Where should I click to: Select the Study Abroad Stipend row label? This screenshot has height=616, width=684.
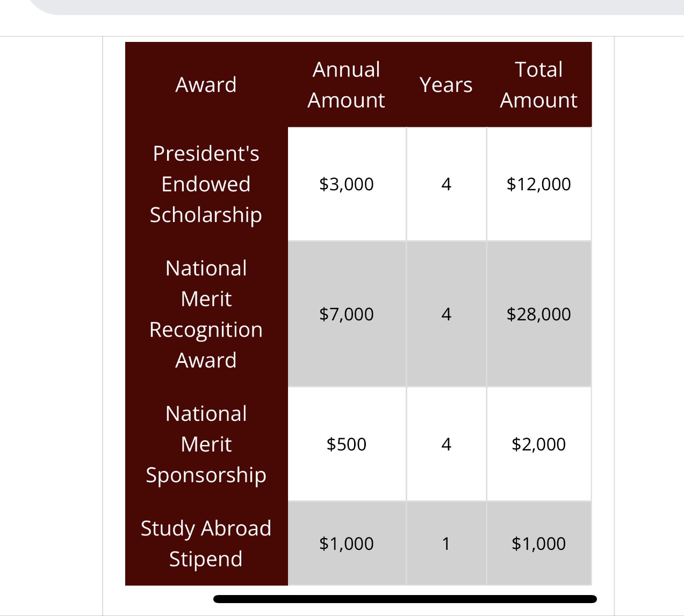tap(206, 543)
